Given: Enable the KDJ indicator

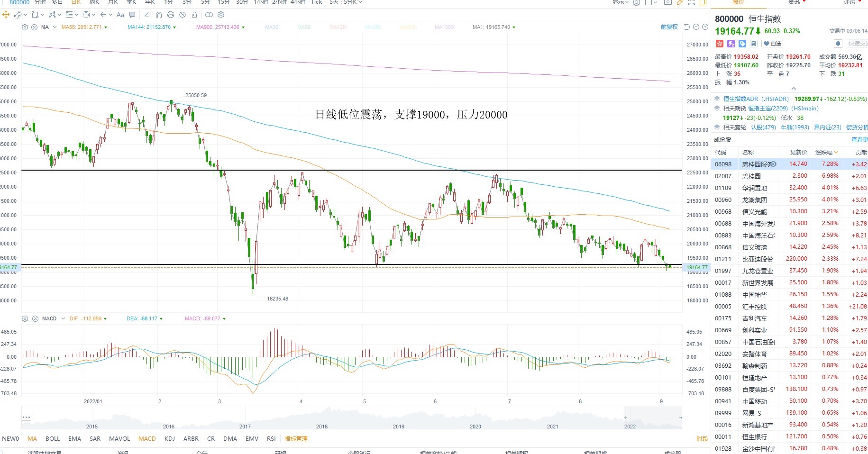Looking at the screenshot, I should tap(170, 438).
